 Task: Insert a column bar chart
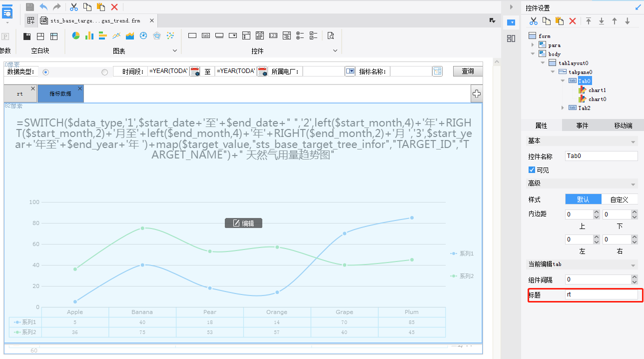click(x=89, y=35)
